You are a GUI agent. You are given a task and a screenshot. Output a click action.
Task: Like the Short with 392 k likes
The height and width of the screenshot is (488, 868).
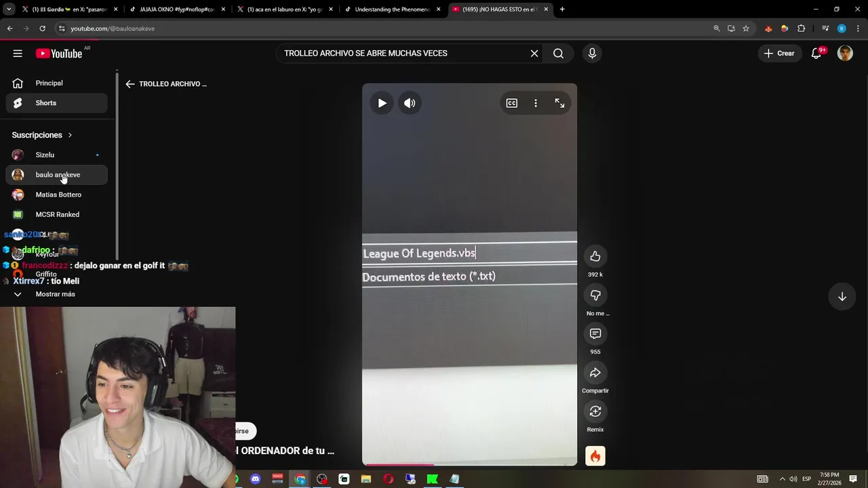pyautogui.click(x=595, y=256)
